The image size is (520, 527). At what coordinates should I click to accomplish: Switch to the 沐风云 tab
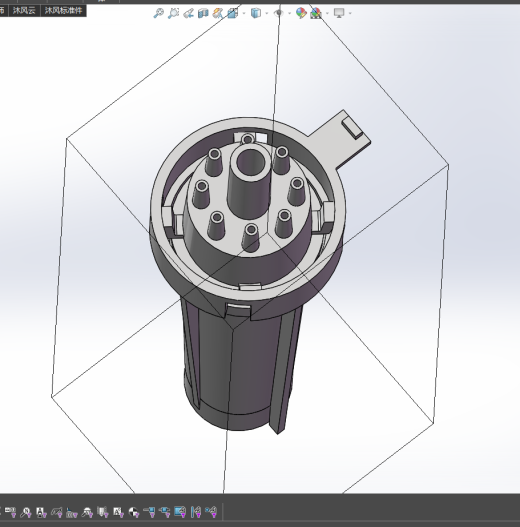(24, 10)
